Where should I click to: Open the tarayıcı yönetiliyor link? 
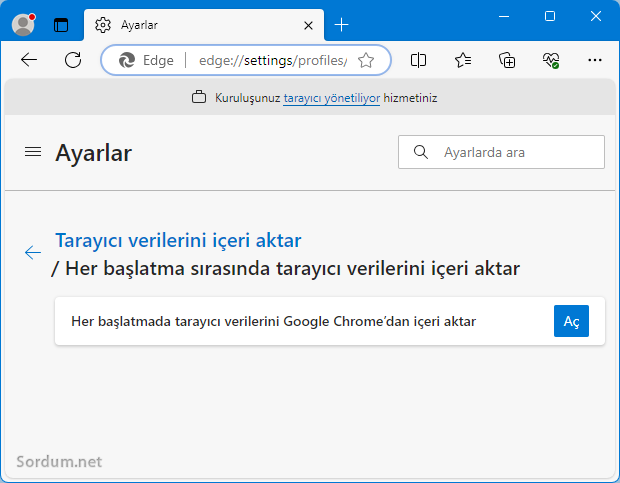click(331, 98)
